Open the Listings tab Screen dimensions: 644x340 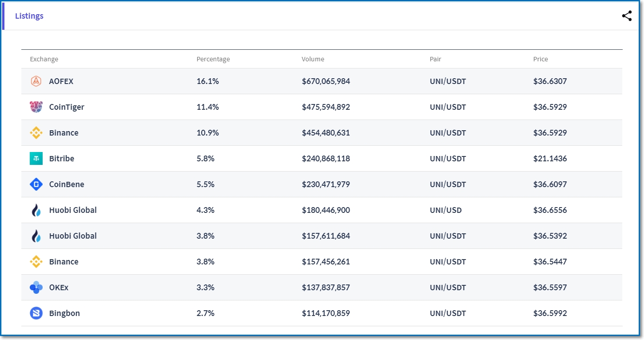click(29, 16)
